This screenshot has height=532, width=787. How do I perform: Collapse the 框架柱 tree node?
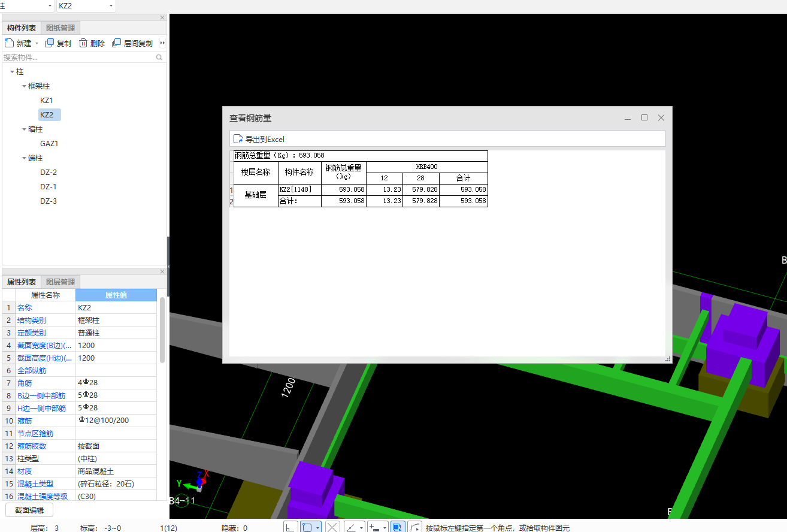[x=24, y=86]
